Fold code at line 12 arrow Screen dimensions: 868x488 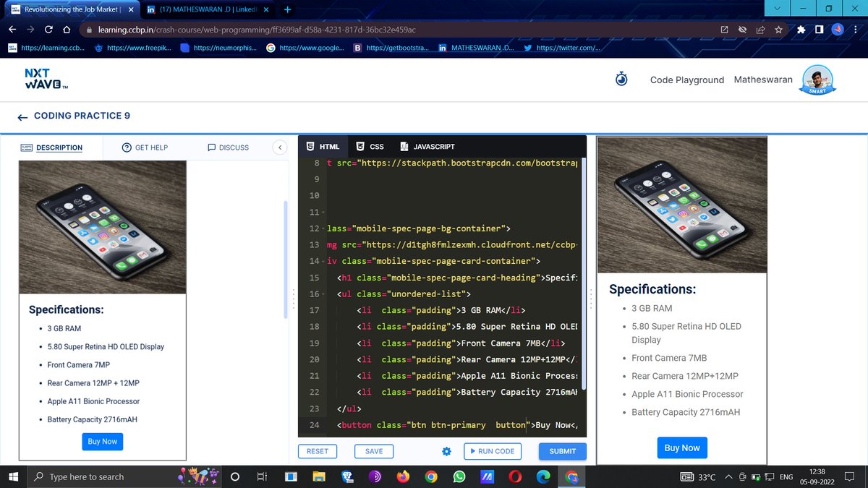tap(322, 228)
